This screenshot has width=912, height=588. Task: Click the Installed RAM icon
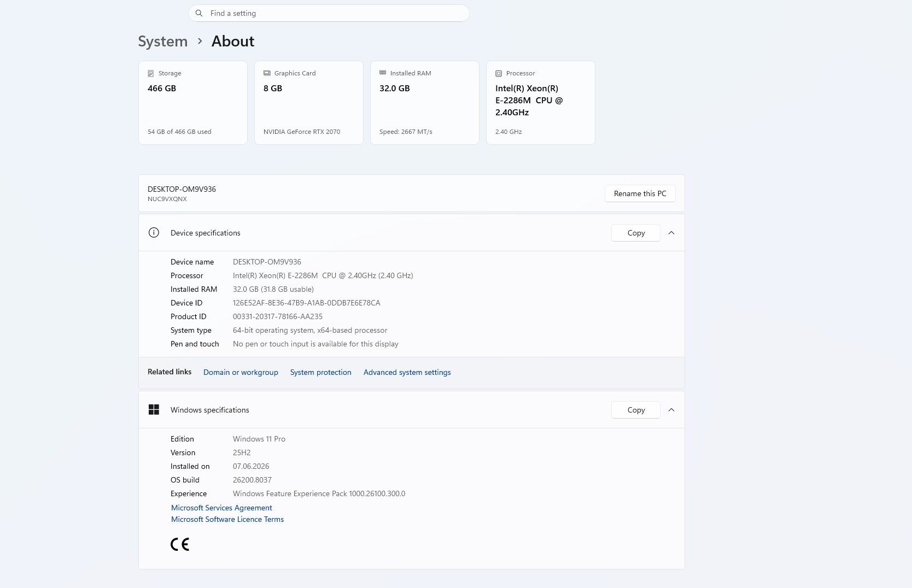click(x=383, y=73)
